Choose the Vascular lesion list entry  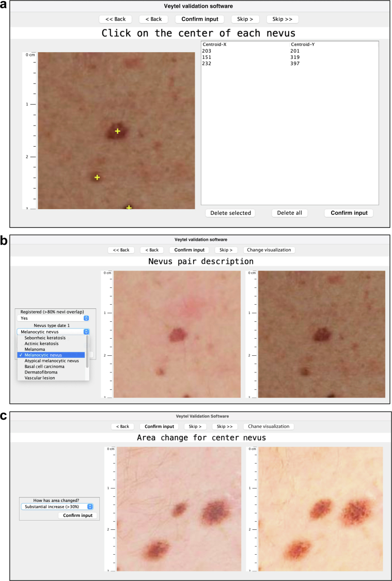tap(40, 378)
